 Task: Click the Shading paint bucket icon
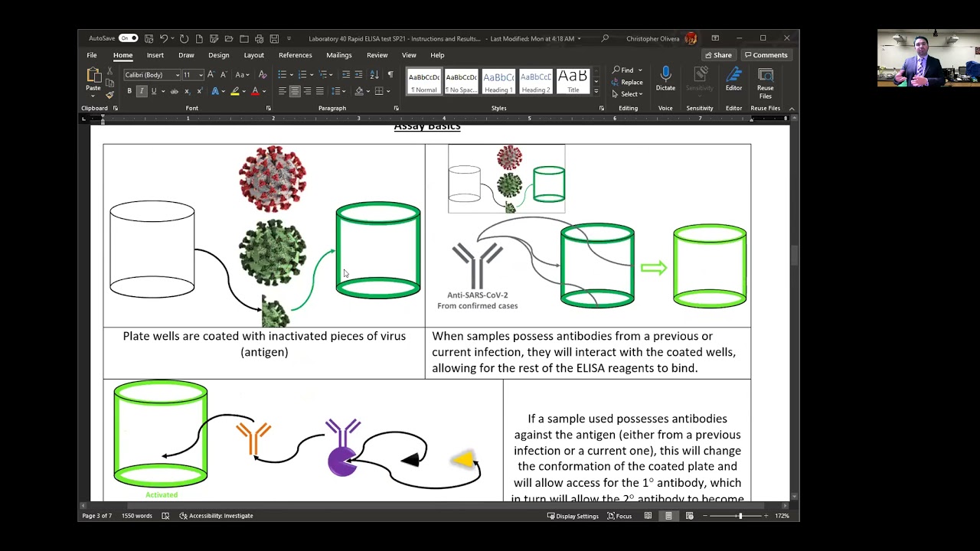(x=359, y=91)
